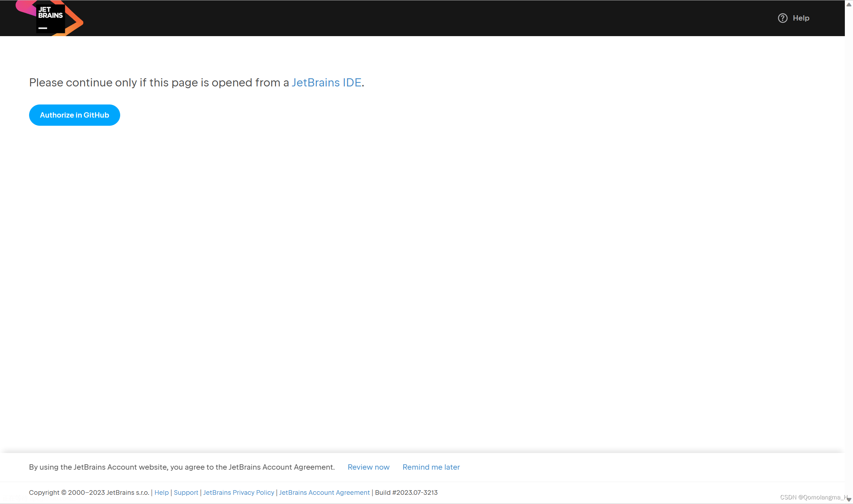Click the account agreement notice sentence
853x504 pixels.
point(182,467)
